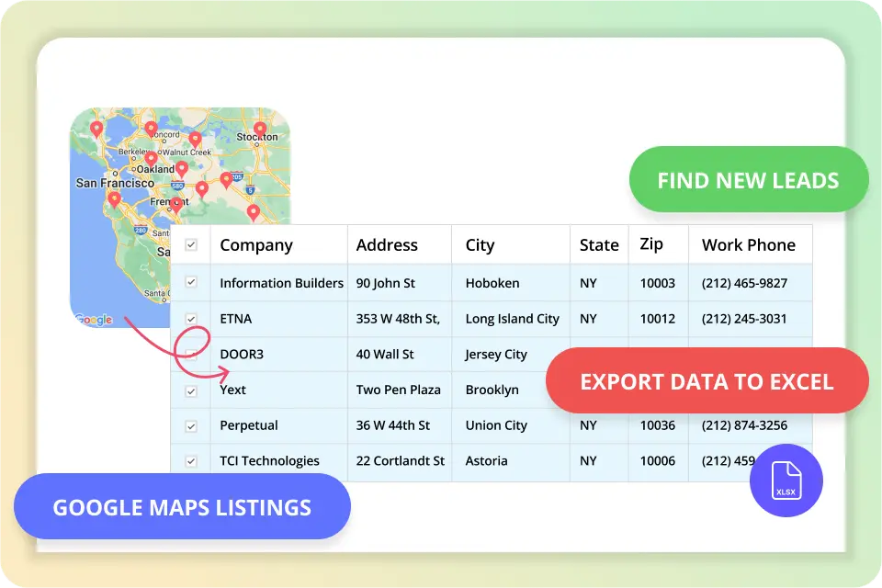This screenshot has width=882, height=588.
Task: Click phone number (212) 465-9827
Action: [x=744, y=283]
